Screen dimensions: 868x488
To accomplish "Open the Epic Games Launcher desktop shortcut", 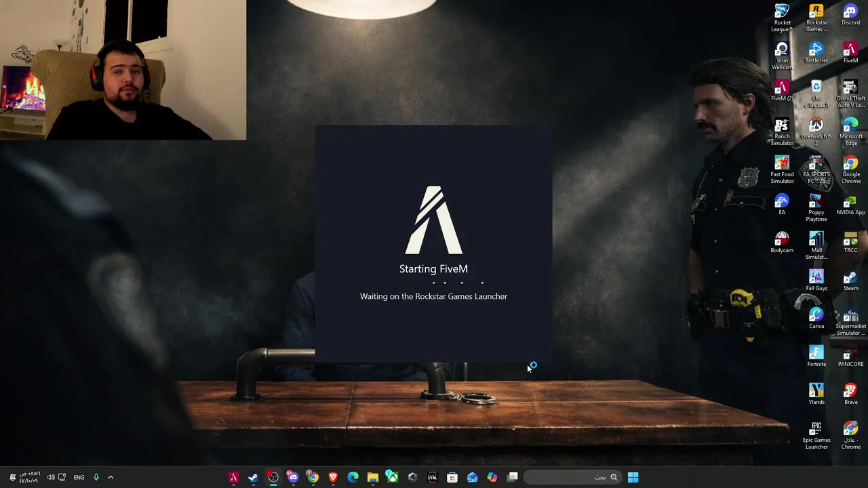I will pyautogui.click(x=816, y=435).
